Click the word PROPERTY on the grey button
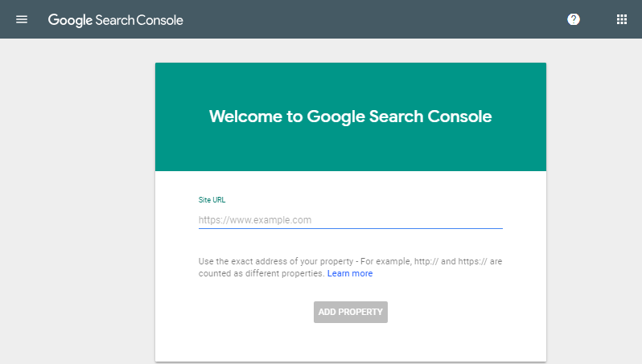This screenshot has width=642, height=364. [361, 312]
